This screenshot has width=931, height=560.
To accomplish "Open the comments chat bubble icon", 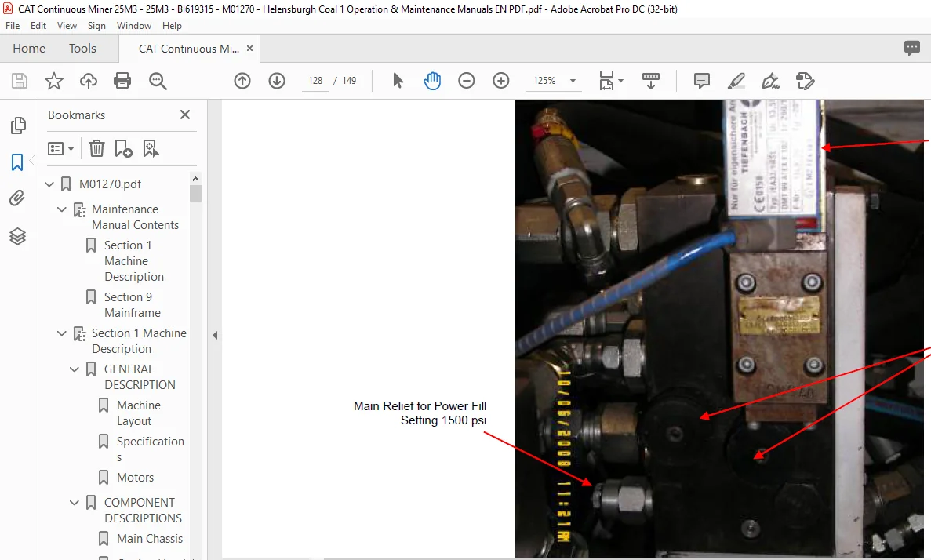I will [x=912, y=48].
